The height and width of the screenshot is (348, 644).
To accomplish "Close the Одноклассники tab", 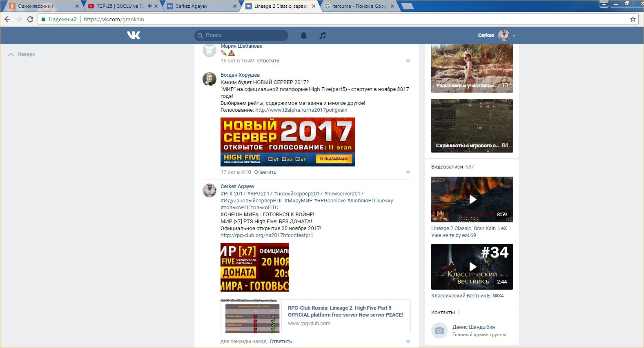I will coord(77,6).
